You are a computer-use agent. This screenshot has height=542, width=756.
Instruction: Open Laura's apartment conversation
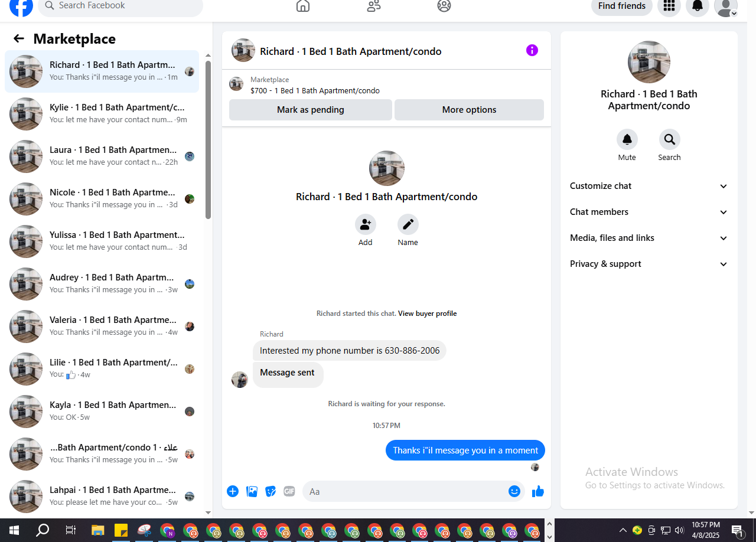pyautogui.click(x=102, y=156)
